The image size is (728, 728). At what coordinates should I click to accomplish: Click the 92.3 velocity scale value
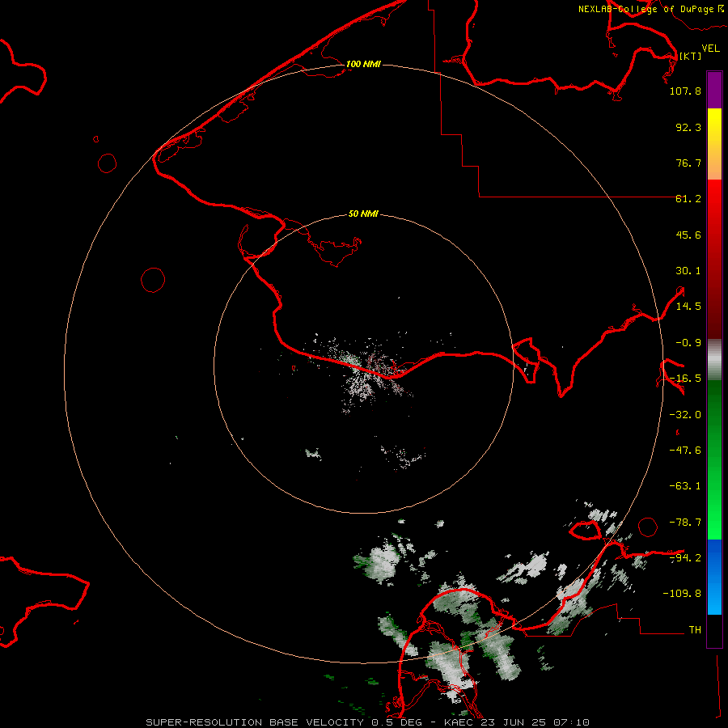tap(688, 127)
